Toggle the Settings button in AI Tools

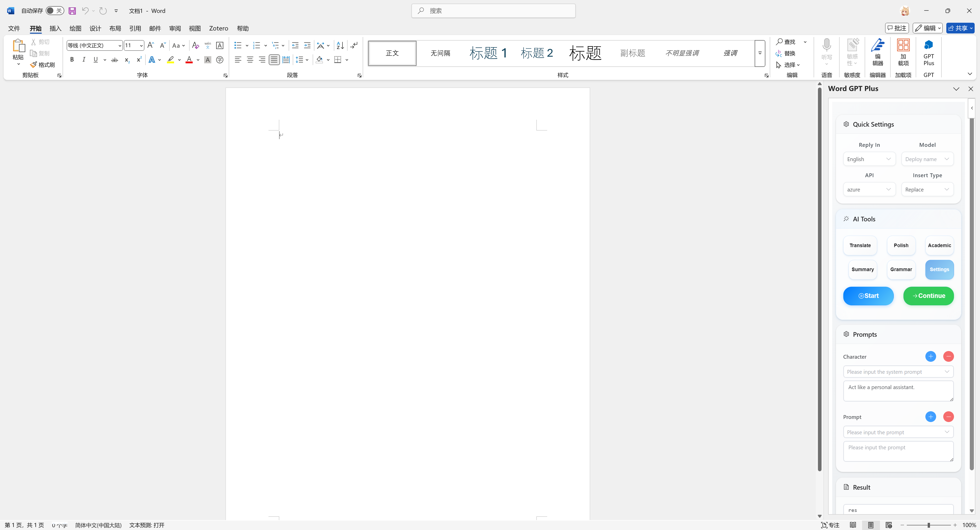[939, 269]
